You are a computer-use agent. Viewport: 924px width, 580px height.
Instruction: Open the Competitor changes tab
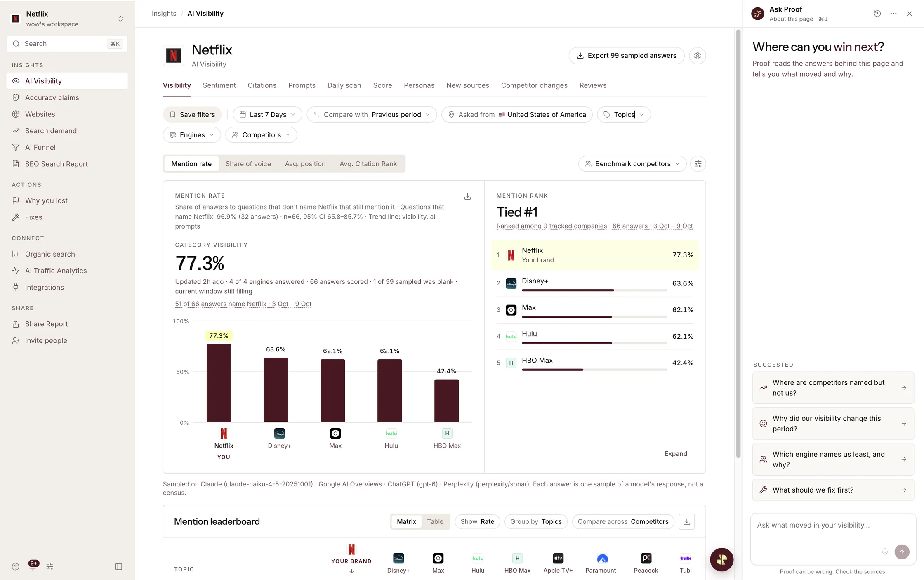point(534,85)
